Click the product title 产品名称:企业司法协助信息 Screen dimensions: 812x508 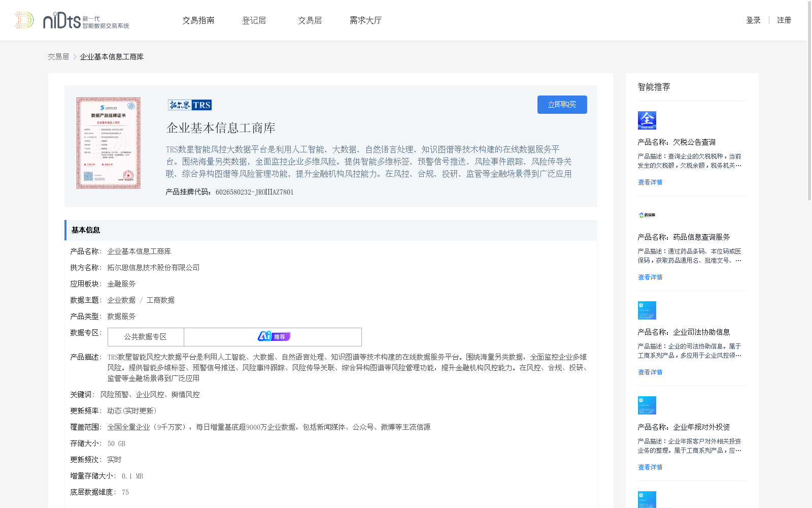point(684,332)
